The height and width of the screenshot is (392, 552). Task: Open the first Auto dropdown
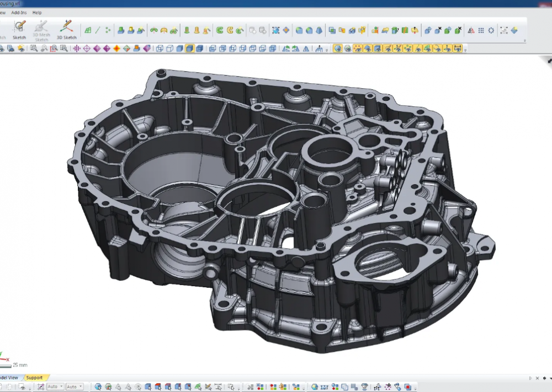click(55, 387)
